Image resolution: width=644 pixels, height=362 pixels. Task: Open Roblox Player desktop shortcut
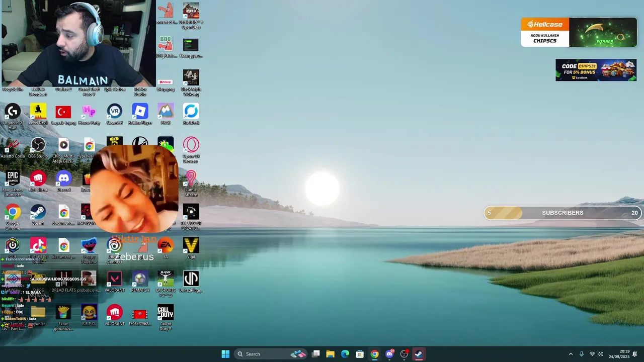(x=140, y=114)
